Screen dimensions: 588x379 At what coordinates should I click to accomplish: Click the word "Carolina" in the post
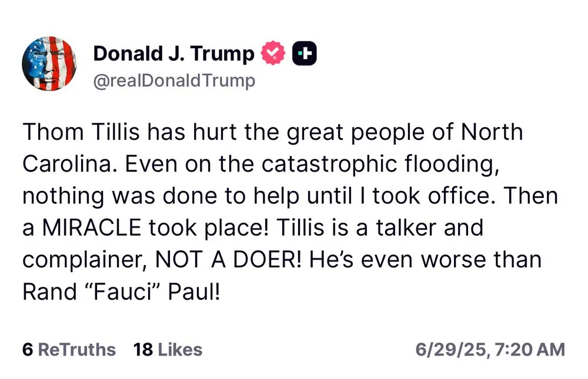(66, 164)
